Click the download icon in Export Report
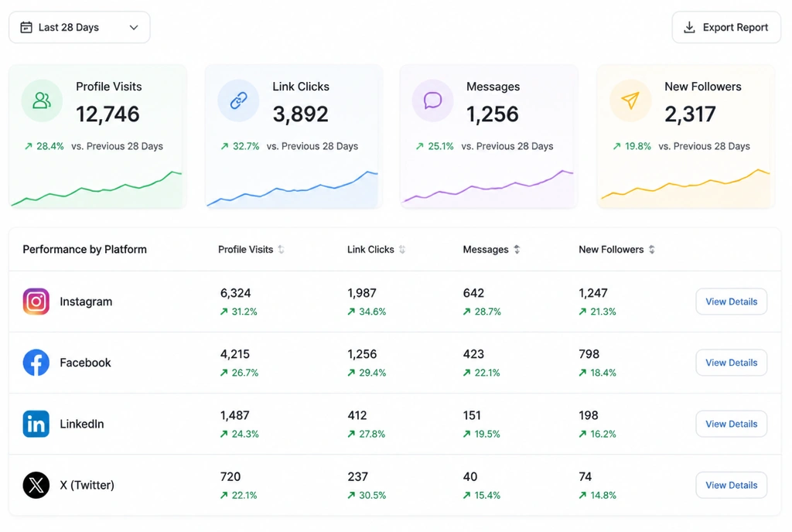Screen dimensions: 792x532 689,27
